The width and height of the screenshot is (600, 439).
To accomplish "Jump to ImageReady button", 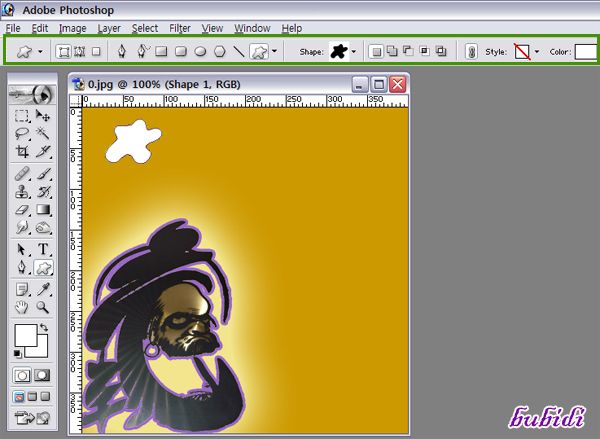I will [32, 418].
